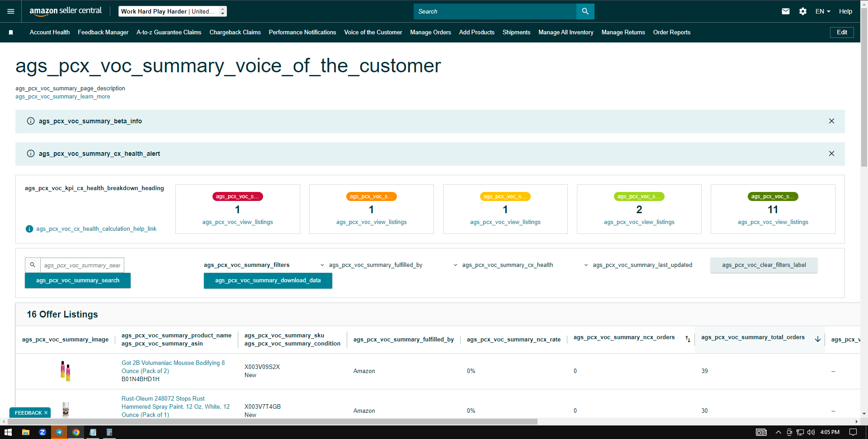Open Shipments page
Viewport: 868px width, 439px height.
(x=516, y=33)
